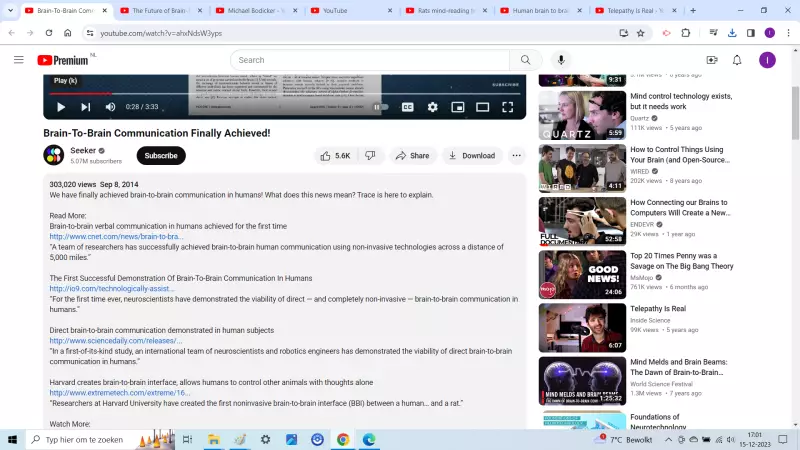Open Chrome downloads icon
800x450 pixels.
tap(732, 33)
